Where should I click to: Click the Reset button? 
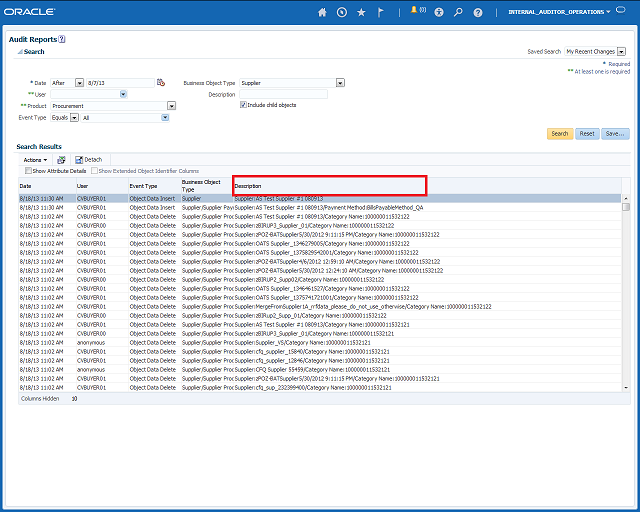587,134
